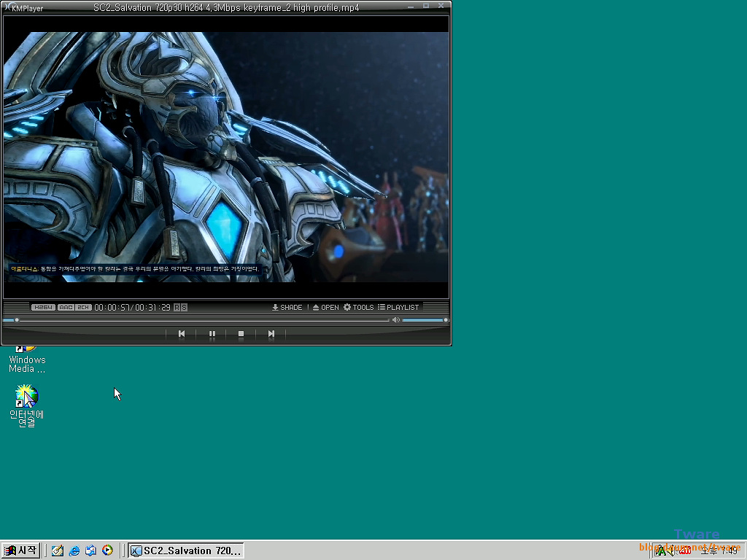747x560 pixels.
Task: Maximize the KMPlayer window
Action: [426, 6]
